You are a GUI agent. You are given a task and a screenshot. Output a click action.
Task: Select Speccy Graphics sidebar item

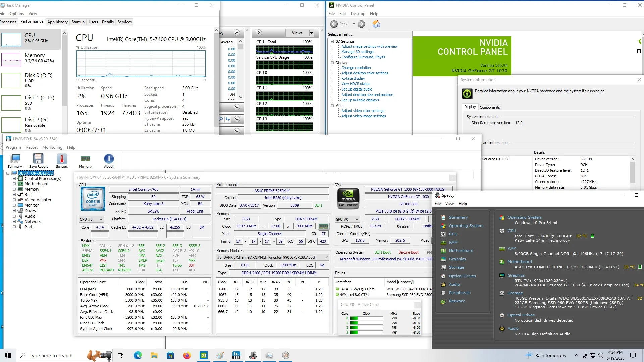[457, 259]
